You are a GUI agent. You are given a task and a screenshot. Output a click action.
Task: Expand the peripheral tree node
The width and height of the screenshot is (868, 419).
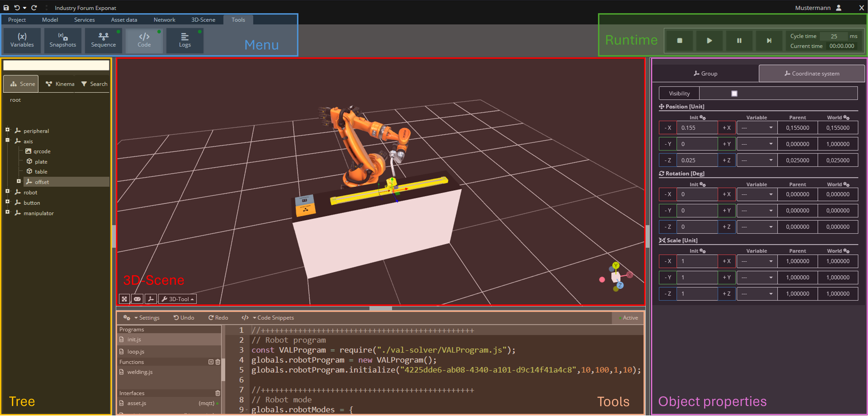point(7,130)
